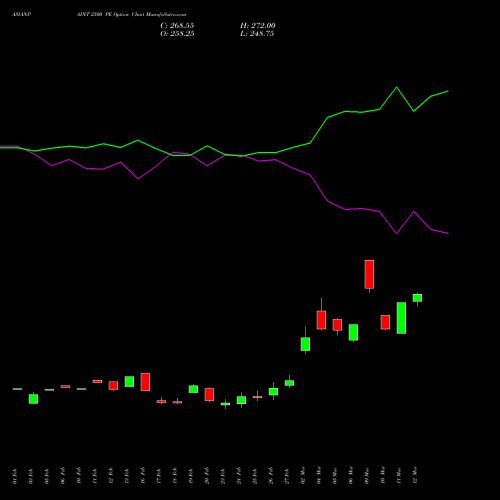Select the tall red candle for 09 Mar

pos(369,274)
